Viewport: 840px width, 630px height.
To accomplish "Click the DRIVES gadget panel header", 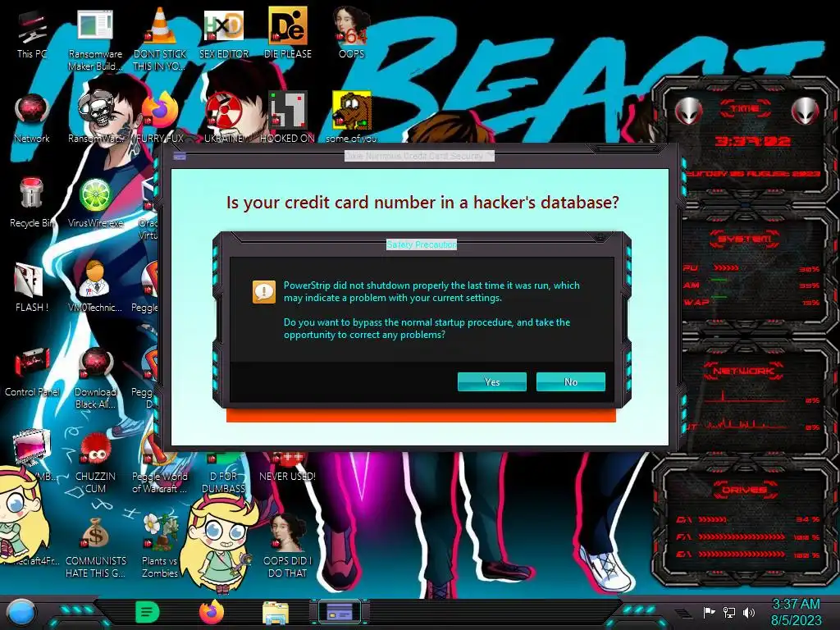I will click(745, 490).
